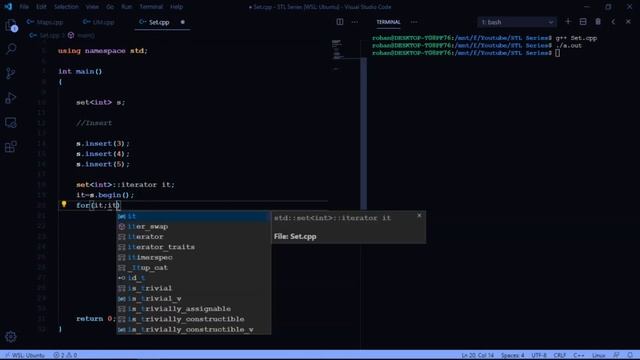
Task: Open the Terminal menu
Action: click(151, 7)
